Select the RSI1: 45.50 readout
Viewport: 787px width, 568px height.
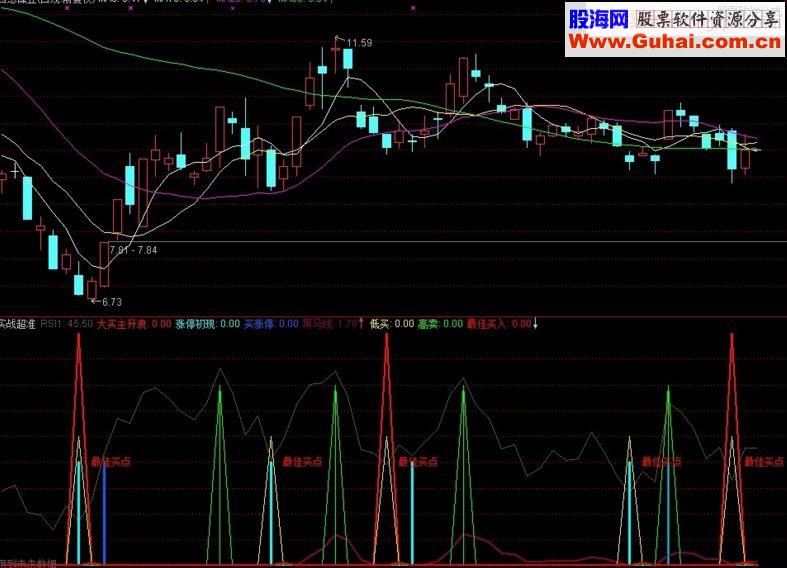pos(67,324)
